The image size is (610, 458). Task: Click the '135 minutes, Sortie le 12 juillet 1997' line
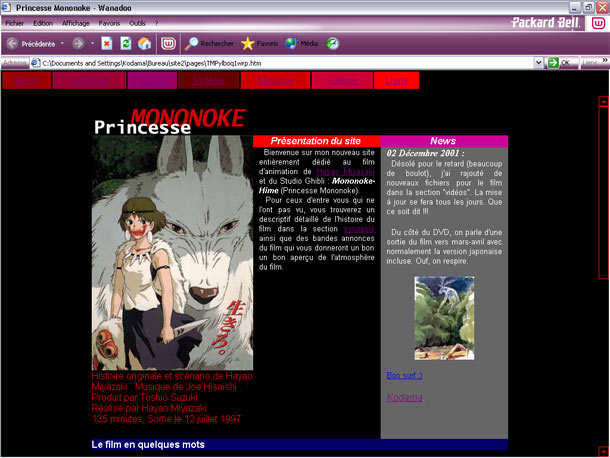coord(166,419)
